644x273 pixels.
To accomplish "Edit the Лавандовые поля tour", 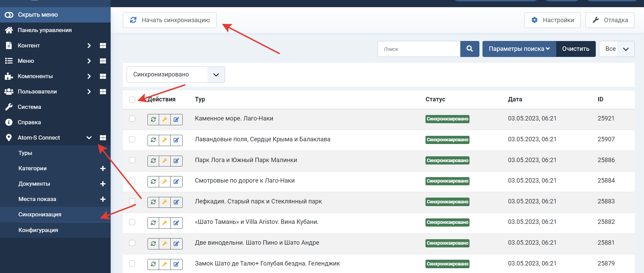I will pyautogui.click(x=176, y=140).
